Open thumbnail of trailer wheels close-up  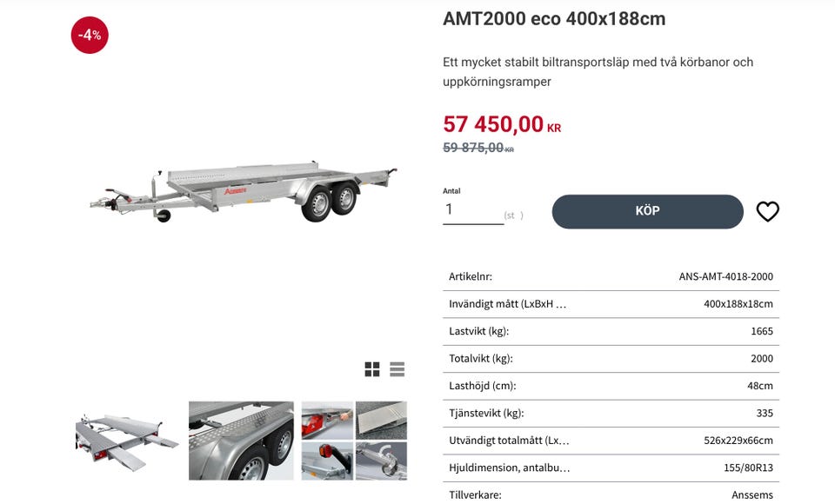241,441
